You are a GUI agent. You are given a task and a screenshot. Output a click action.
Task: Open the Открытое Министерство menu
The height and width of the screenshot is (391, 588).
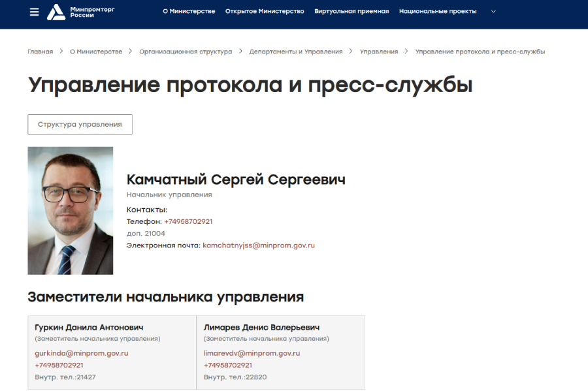265,11
